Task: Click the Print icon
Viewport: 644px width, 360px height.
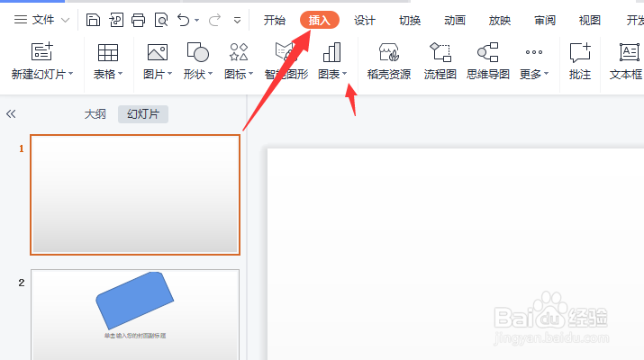Action: (138, 20)
